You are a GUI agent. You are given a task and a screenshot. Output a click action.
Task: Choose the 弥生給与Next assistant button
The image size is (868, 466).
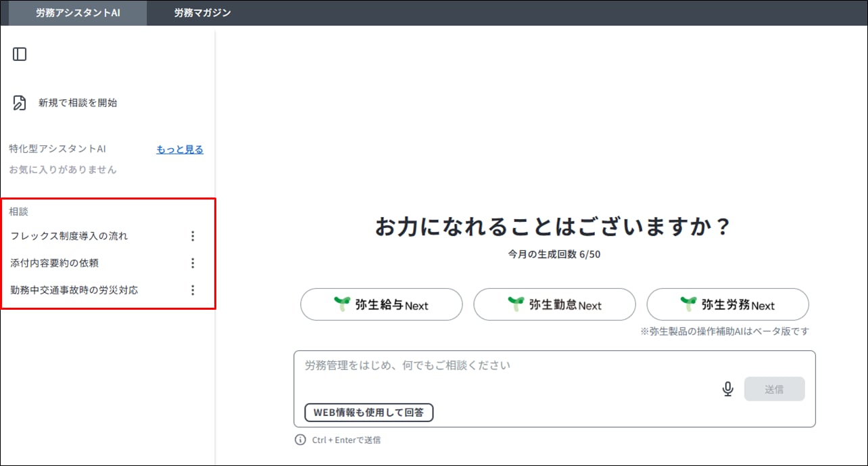click(381, 305)
